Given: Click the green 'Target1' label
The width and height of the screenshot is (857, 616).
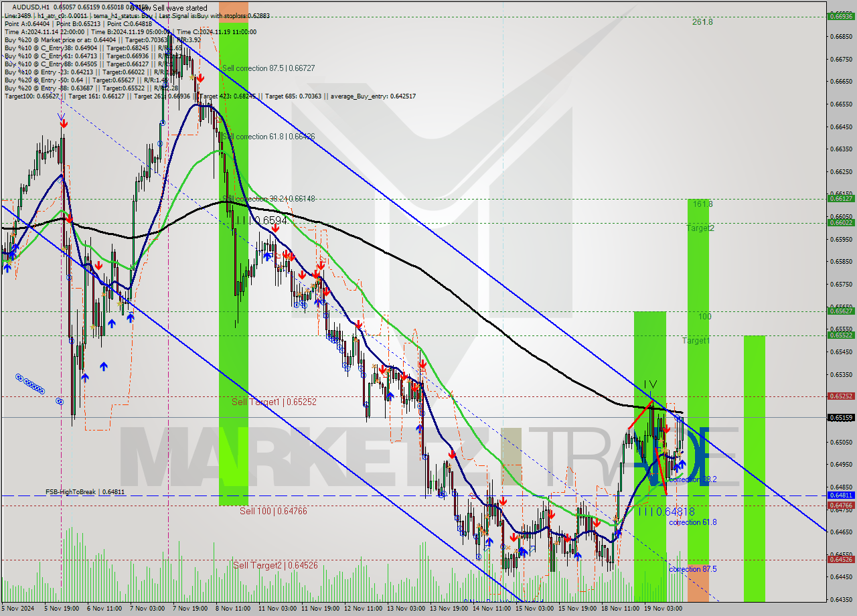Looking at the screenshot, I should coord(696,341).
